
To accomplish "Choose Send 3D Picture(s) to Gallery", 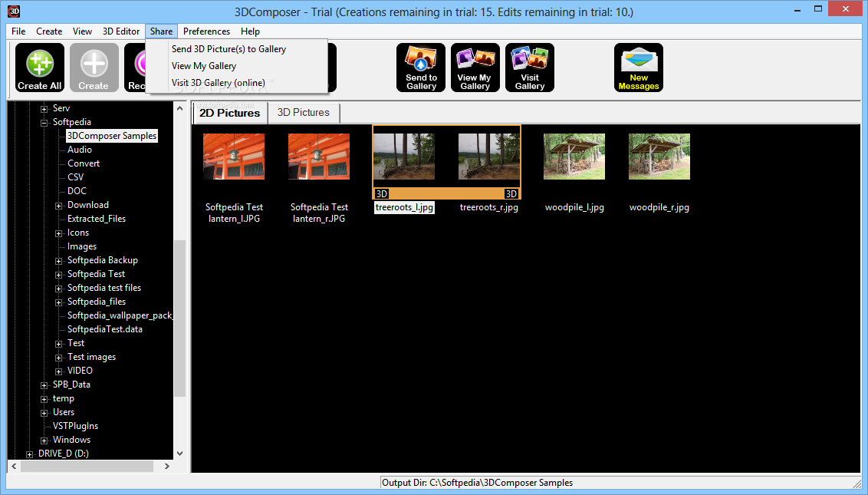I will 229,49.
